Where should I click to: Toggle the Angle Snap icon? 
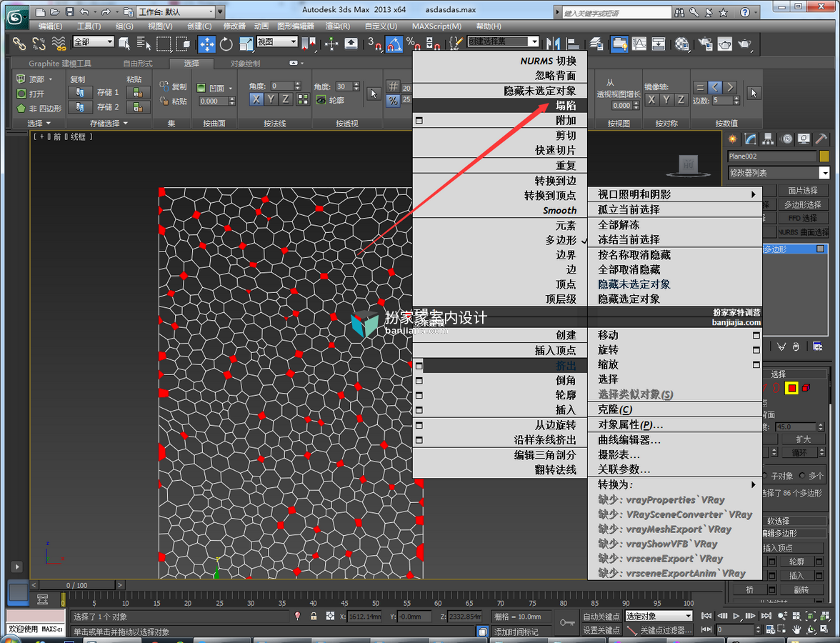click(394, 44)
